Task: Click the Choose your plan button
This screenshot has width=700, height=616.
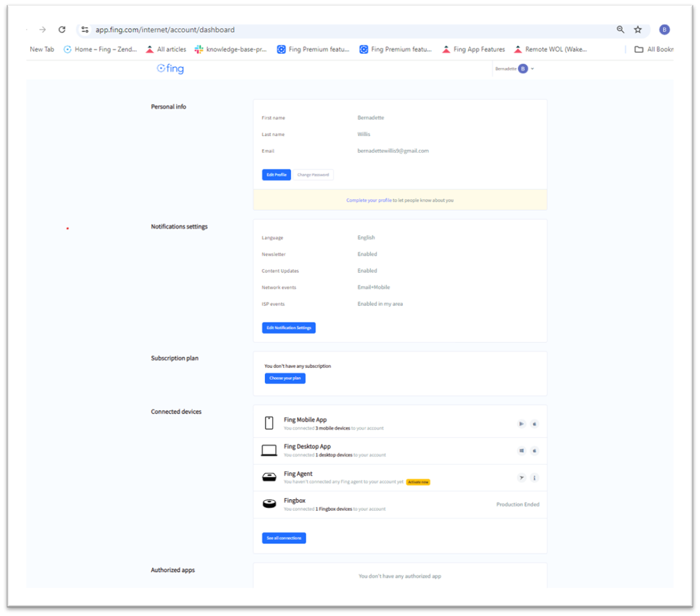Action: coord(285,379)
